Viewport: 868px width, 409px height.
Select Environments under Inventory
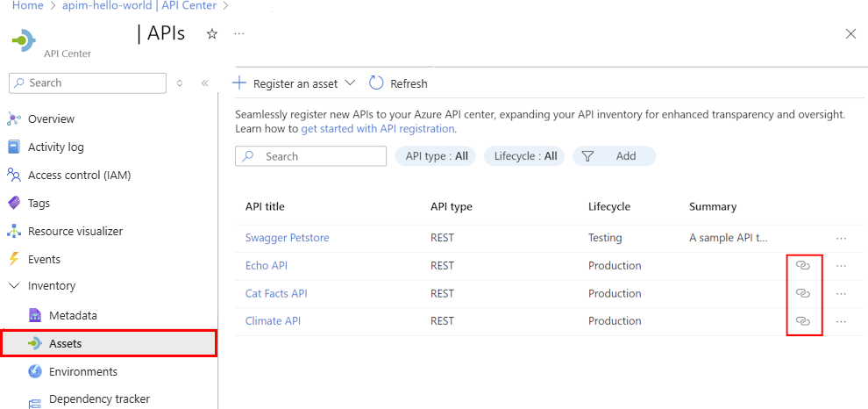(x=83, y=371)
